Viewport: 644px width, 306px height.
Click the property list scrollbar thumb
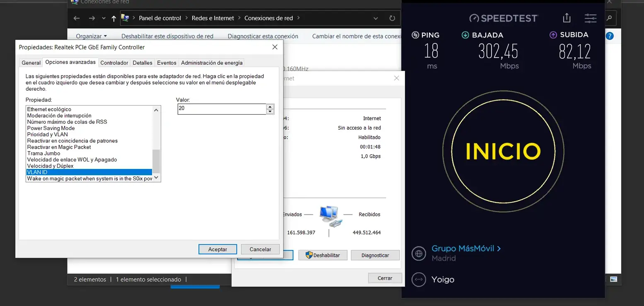156,161
